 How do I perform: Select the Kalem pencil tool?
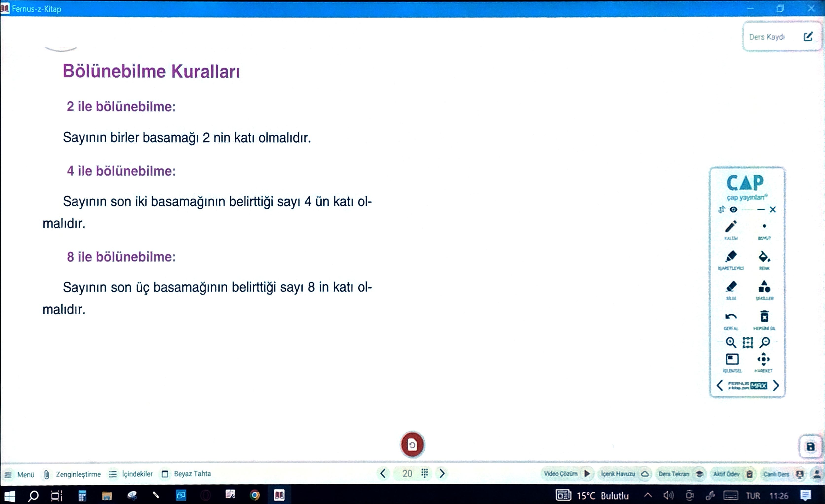point(731,227)
